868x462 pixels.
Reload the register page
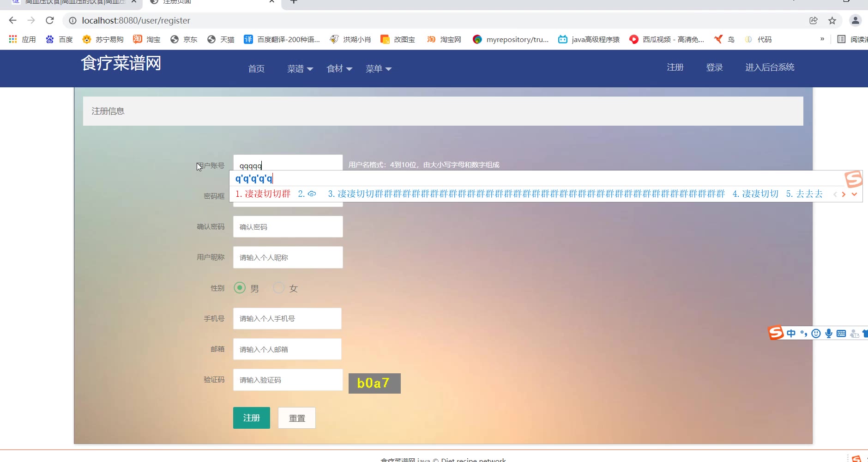[x=50, y=20]
